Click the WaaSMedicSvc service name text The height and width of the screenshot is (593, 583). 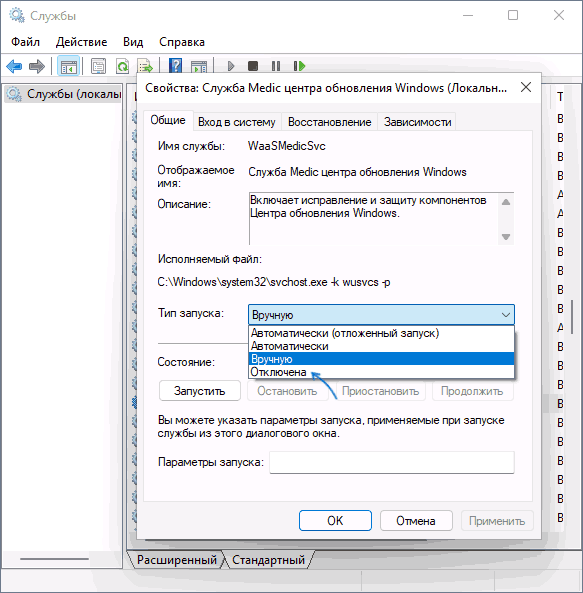(x=287, y=146)
